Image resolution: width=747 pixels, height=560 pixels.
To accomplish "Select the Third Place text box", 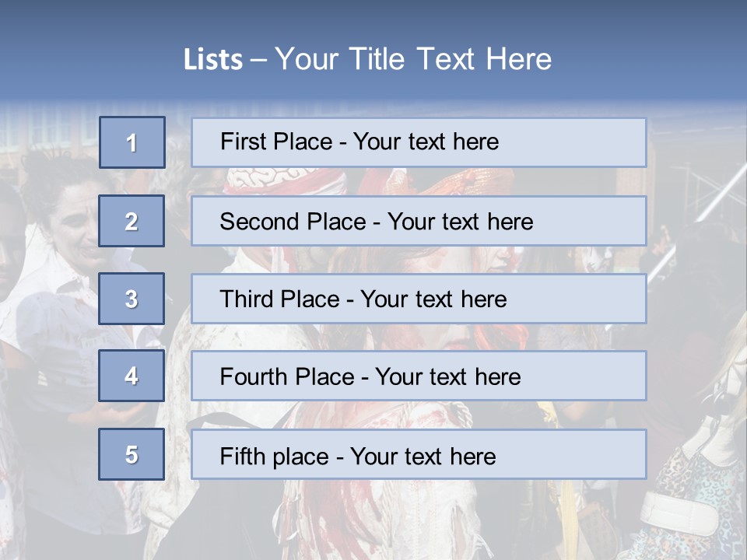I will pyautogui.click(x=419, y=299).
